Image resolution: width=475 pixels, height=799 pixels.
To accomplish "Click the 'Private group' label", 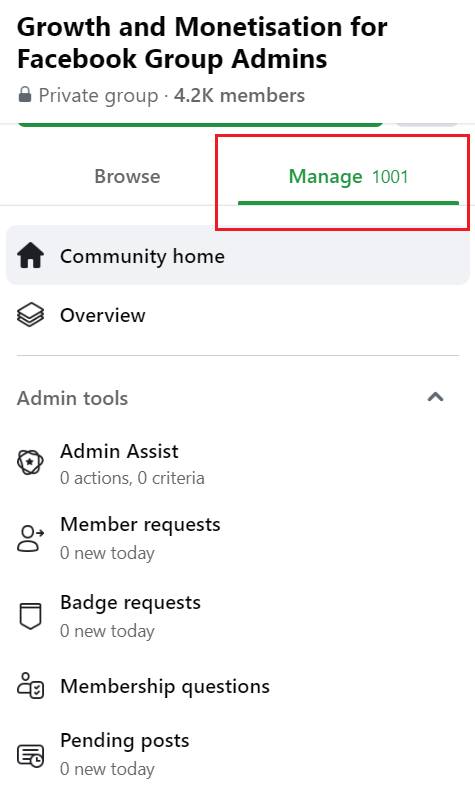I will point(98,95).
